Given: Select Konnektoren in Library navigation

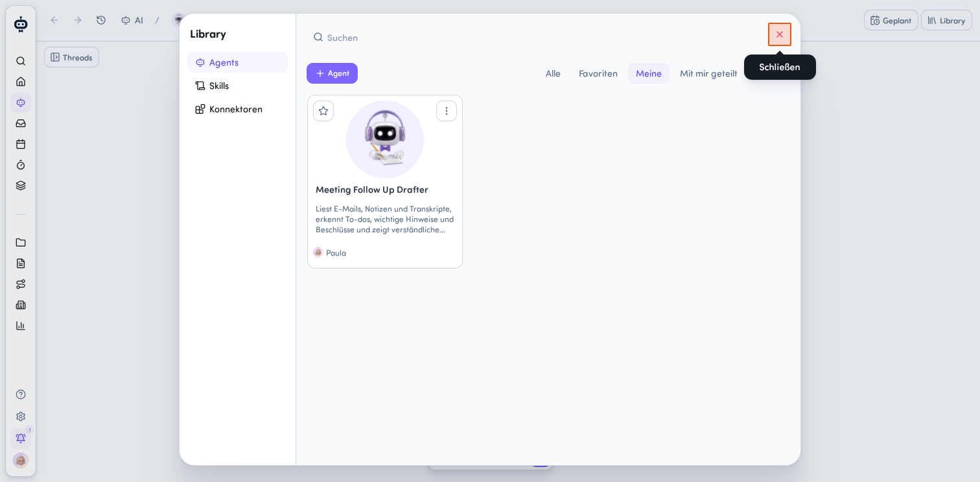Looking at the screenshot, I should (237, 109).
